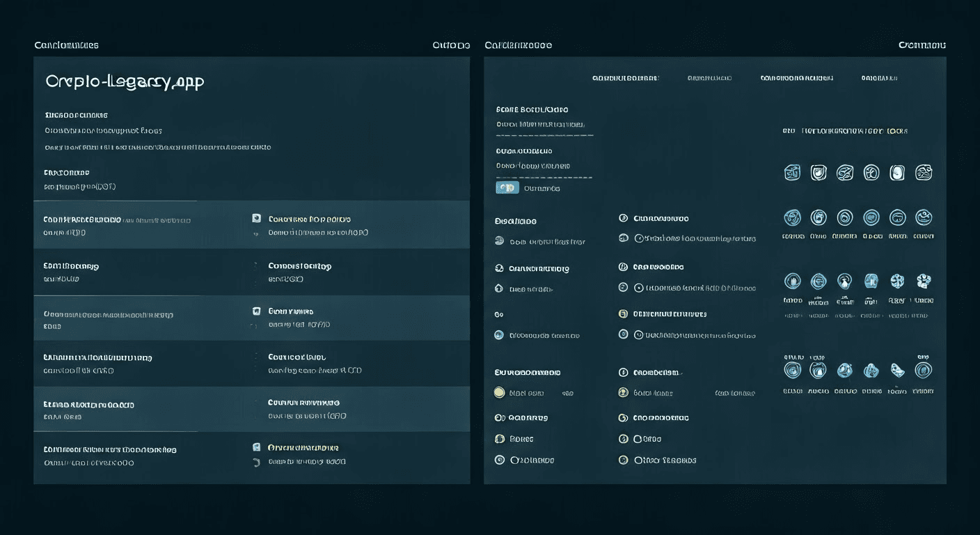Click small square icon in last left-panel row

pyautogui.click(x=256, y=447)
